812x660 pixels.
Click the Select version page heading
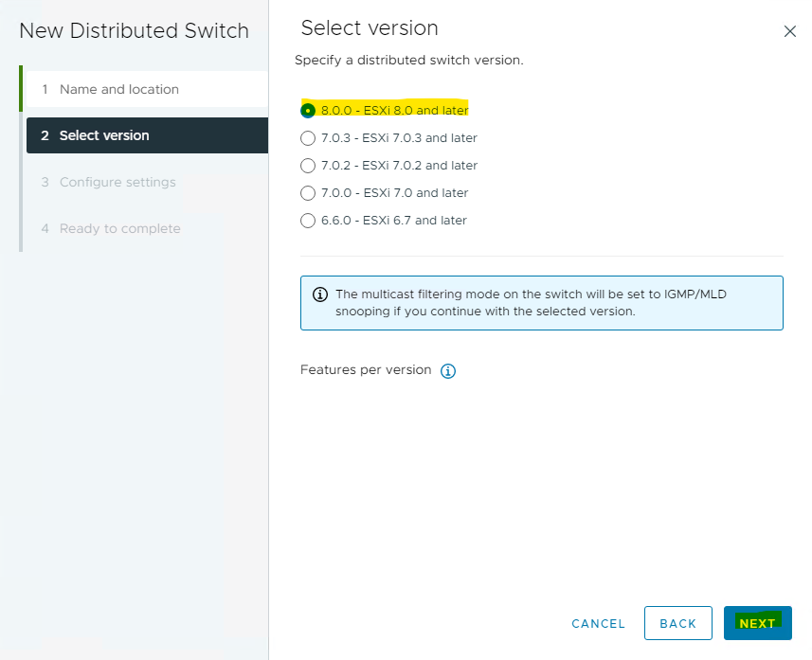pos(369,27)
